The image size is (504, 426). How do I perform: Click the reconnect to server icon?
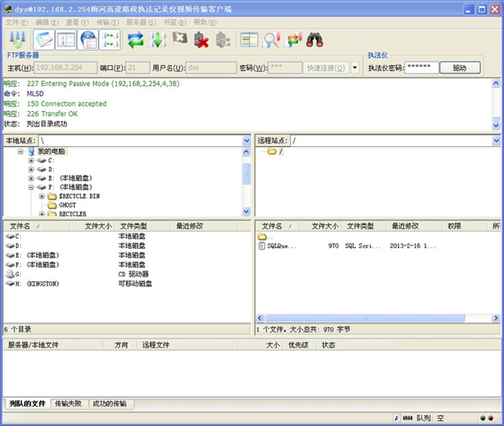coord(223,40)
